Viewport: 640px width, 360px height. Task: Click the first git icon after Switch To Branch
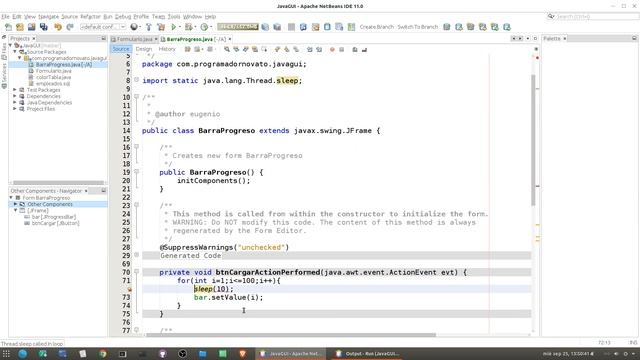coord(447,27)
